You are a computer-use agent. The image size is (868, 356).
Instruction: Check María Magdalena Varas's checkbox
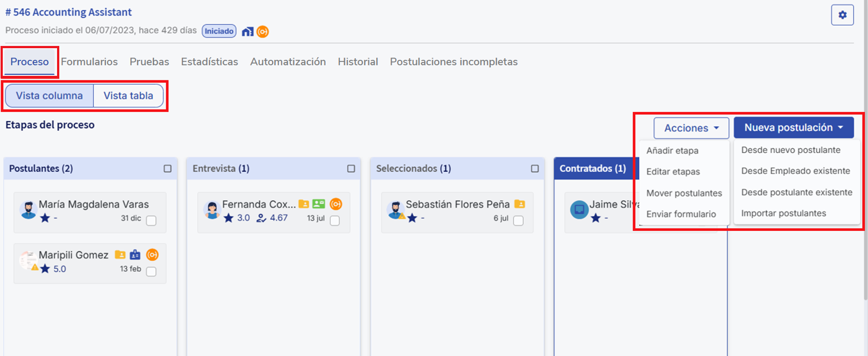click(151, 221)
